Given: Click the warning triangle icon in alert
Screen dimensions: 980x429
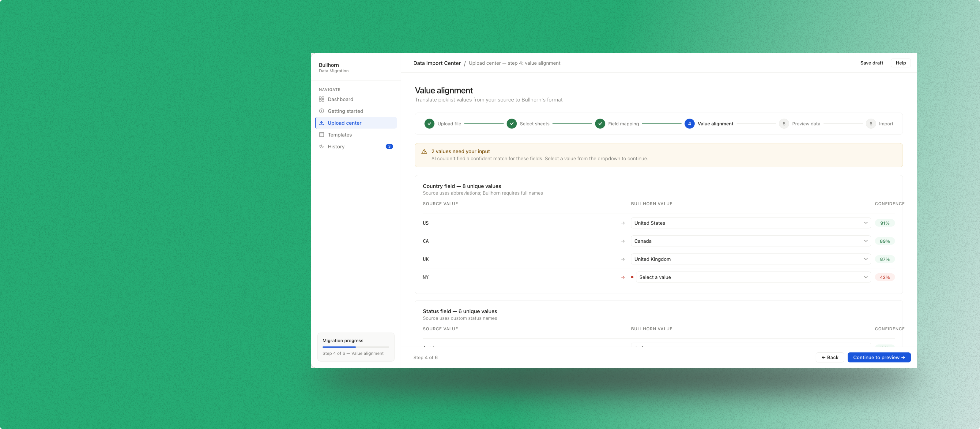Looking at the screenshot, I should point(424,151).
